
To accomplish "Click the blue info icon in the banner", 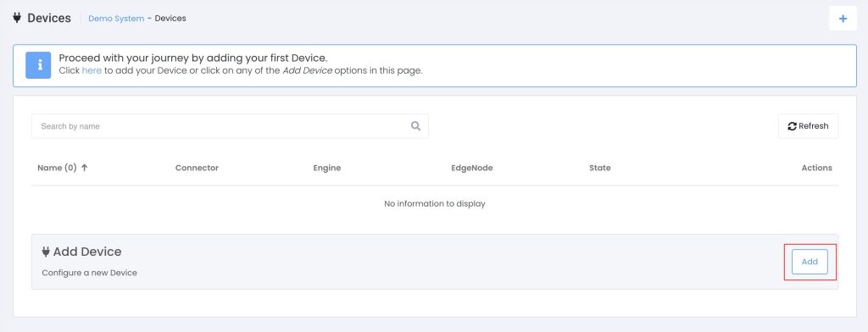I will coord(38,65).
